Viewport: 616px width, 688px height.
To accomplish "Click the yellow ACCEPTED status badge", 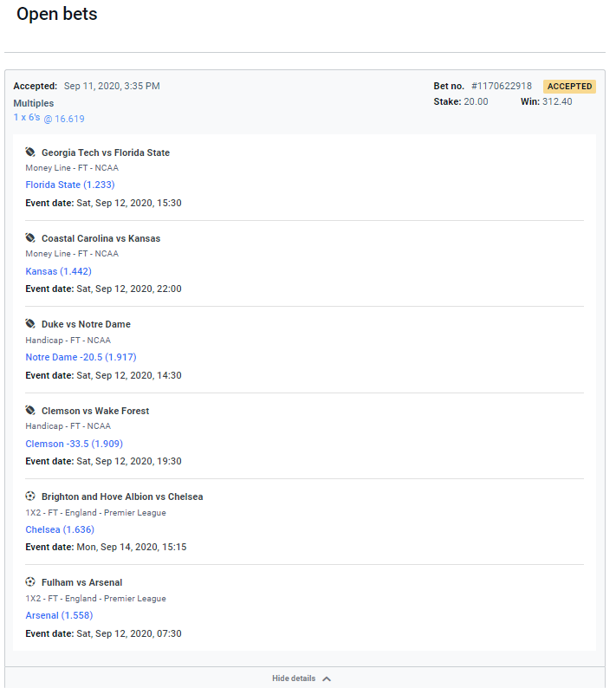I will (x=569, y=87).
